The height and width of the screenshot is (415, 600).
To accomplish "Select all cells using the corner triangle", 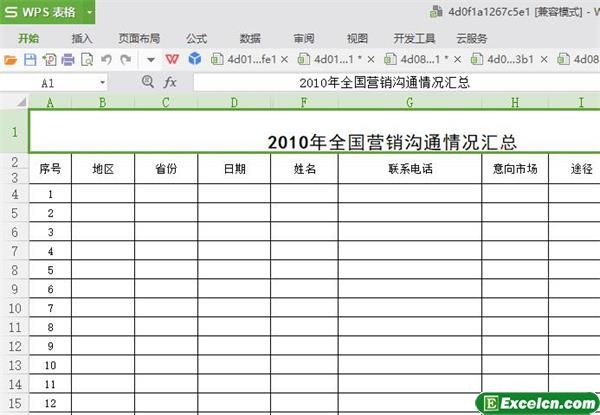I will (x=21, y=102).
